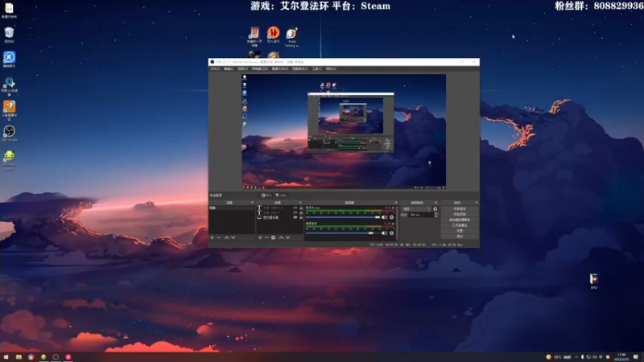Select the round orange game shortcut icon
This screenshot has height=362, width=644.
click(x=273, y=35)
